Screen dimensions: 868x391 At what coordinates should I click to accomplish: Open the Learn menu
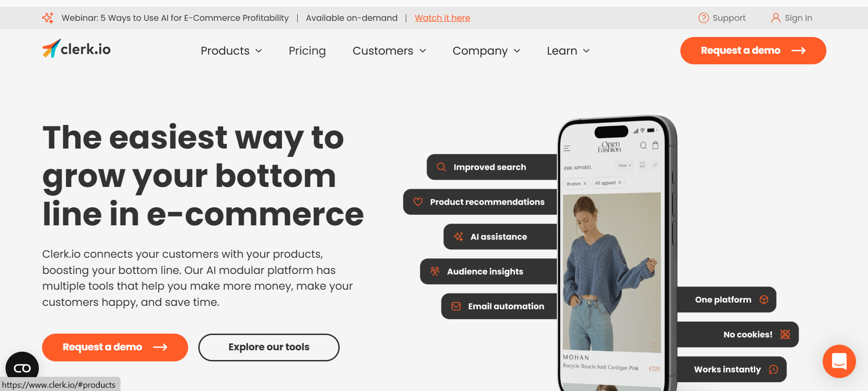click(568, 50)
